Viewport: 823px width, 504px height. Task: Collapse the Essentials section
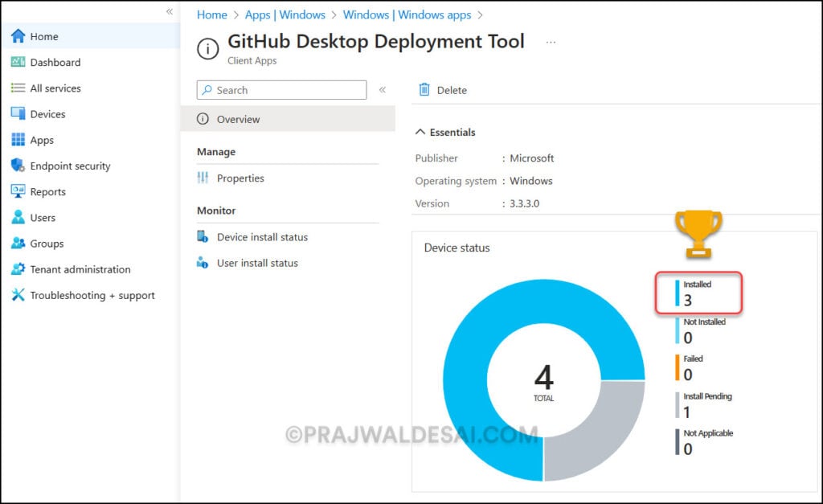[x=420, y=132]
